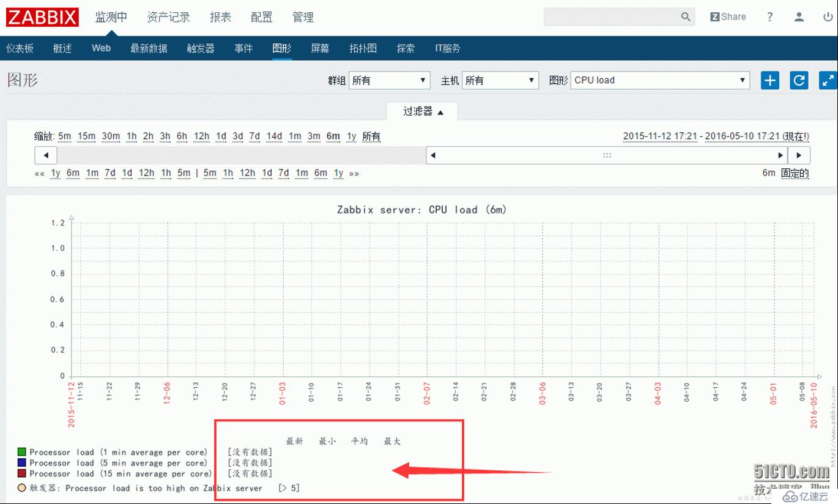838x504 pixels.
Task: Set zoom to 14d
Action: [274, 136]
